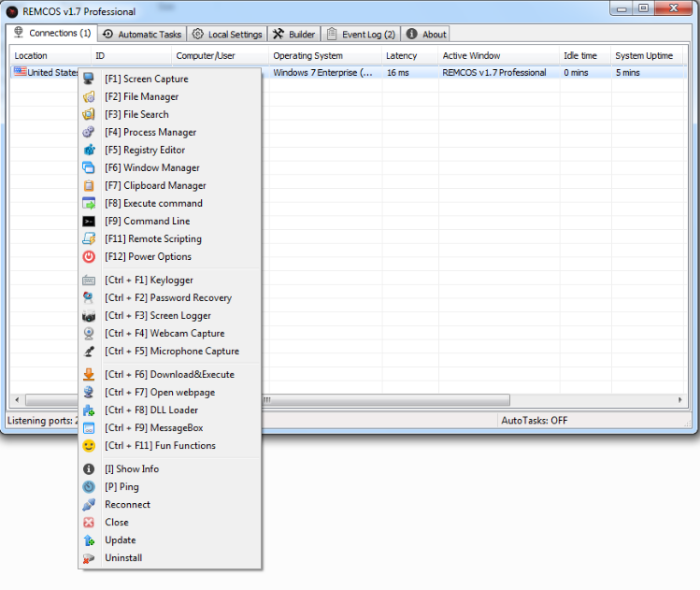Click the Microphone Capture icon
The width and height of the screenshot is (700, 590).
point(89,352)
